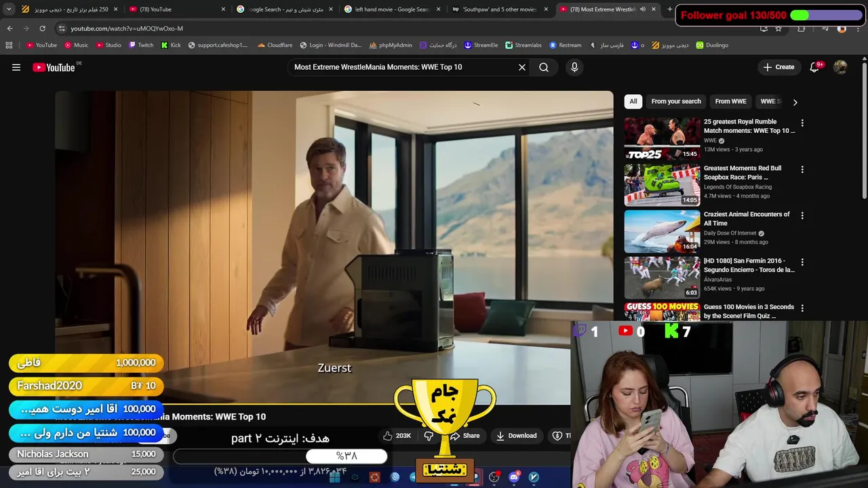Download this video
The height and width of the screenshot is (488, 868).
click(x=516, y=436)
